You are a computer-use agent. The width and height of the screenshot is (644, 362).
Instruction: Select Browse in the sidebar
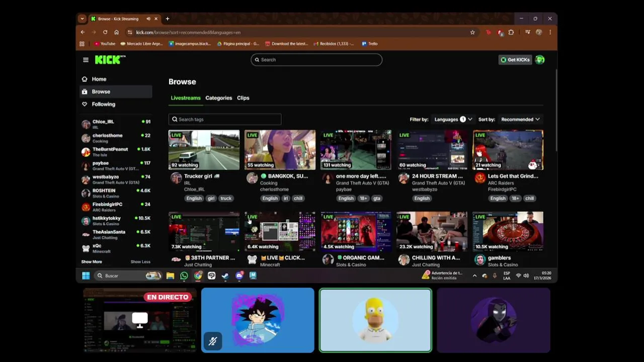(x=116, y=92)
